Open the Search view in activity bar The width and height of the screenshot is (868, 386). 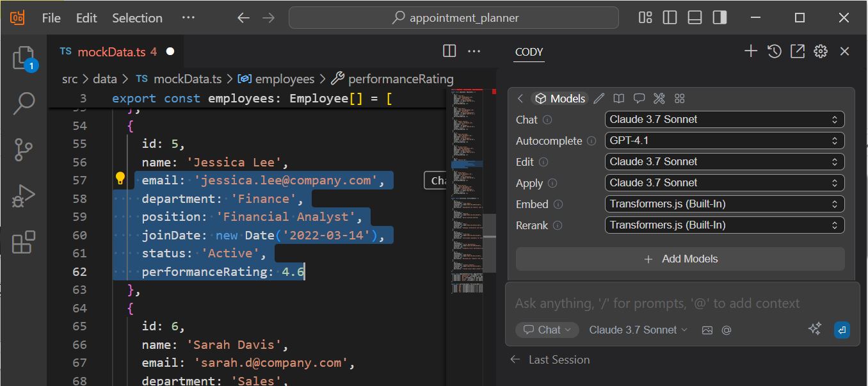(24, 103)
